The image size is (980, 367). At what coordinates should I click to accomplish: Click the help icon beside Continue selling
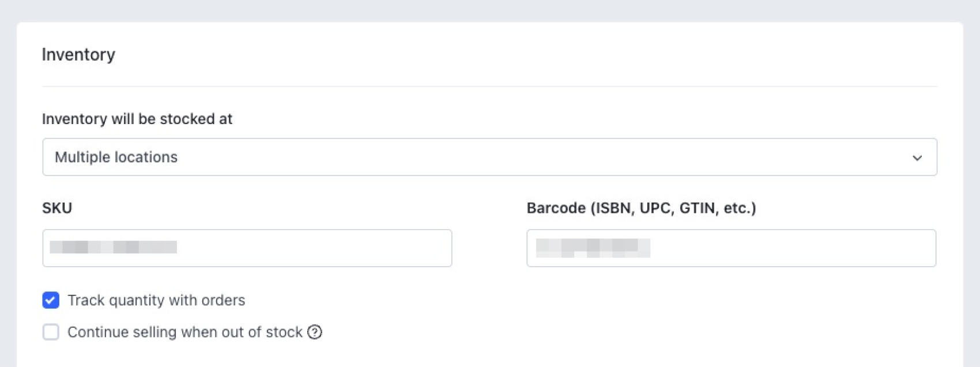(x=315, y=332)
